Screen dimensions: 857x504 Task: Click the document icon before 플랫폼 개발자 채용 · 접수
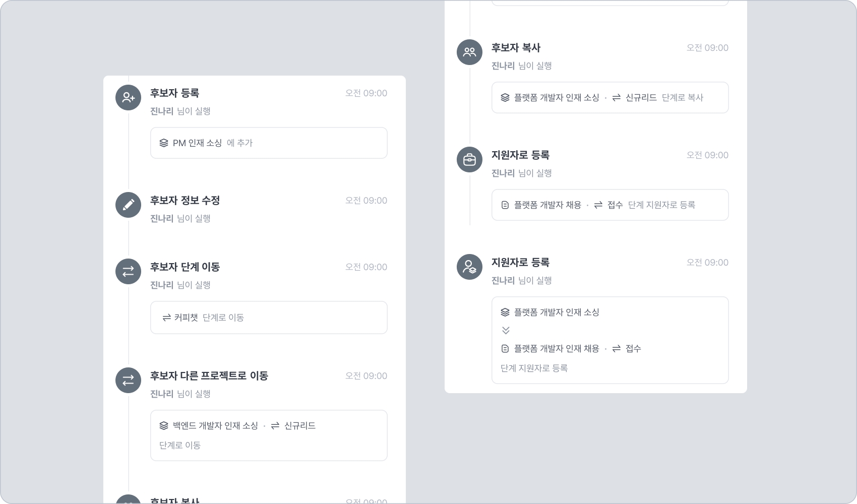click(x=505, y=205)
